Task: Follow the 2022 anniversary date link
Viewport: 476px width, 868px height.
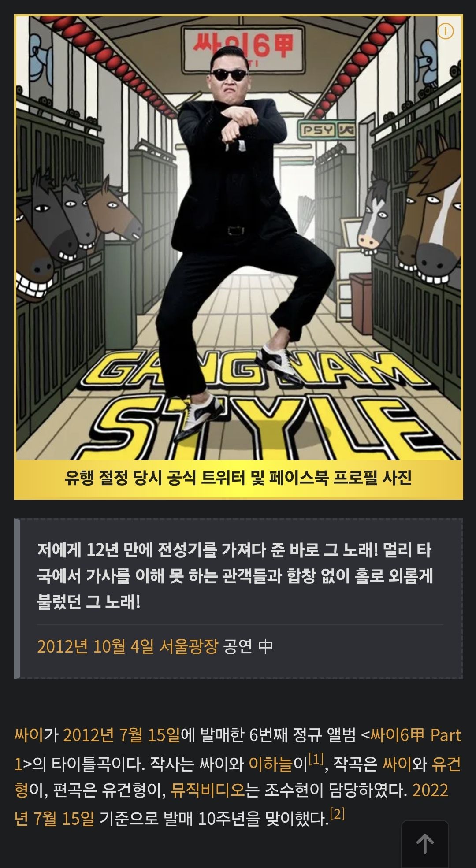Action: 430,790
